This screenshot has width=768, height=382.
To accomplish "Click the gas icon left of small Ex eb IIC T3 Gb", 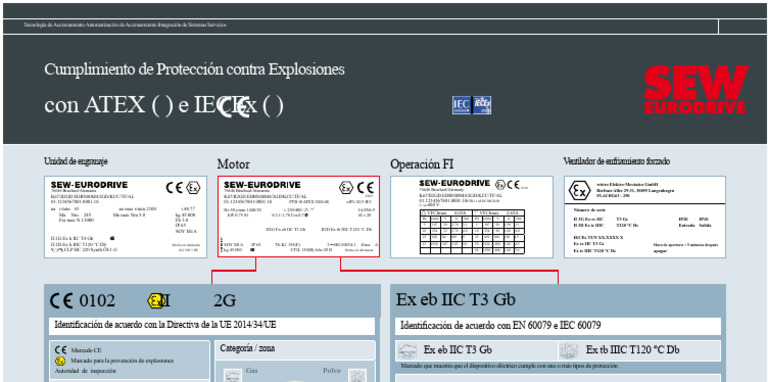I will [407, 350].
